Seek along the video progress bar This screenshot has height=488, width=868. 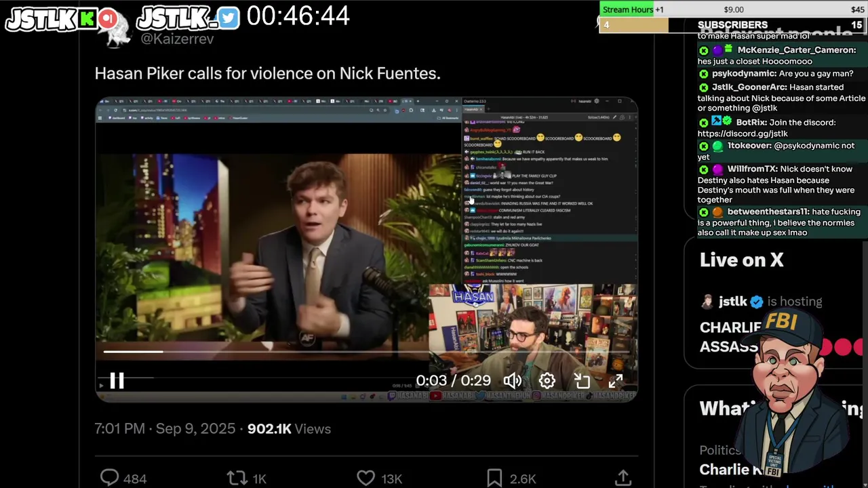pyautogui.click(x=366, y=352)
